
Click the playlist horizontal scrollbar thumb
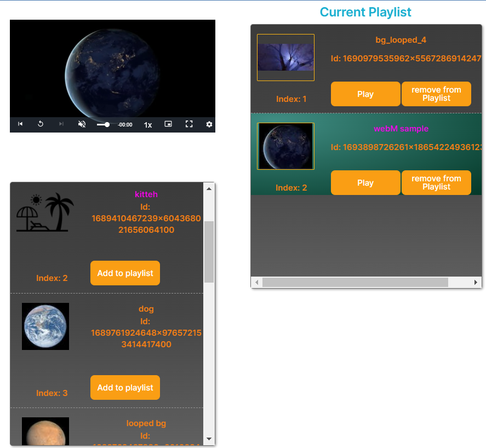coord(355,282)
